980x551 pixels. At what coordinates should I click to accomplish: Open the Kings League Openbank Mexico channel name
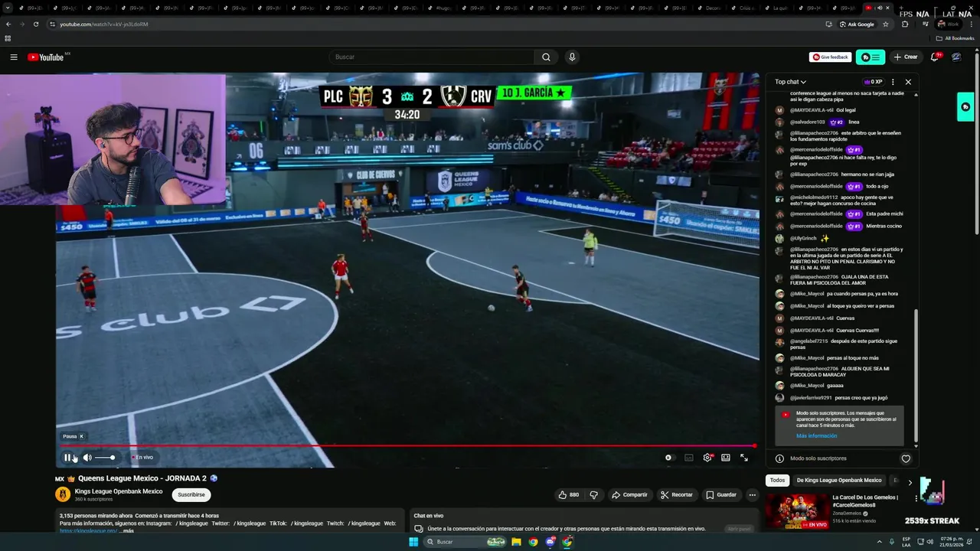coord(119,491)
